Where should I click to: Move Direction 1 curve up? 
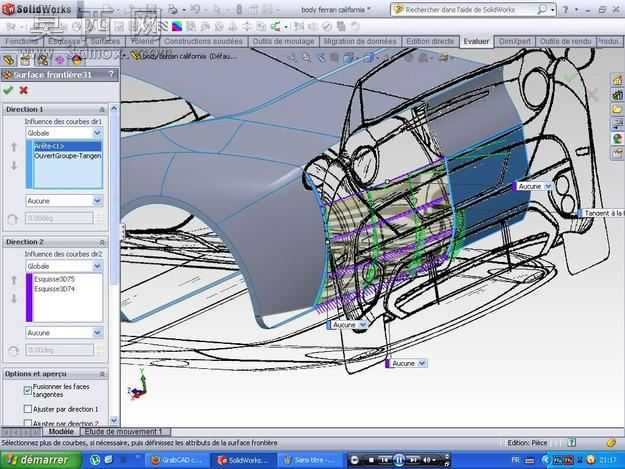[x=14, y=147]
